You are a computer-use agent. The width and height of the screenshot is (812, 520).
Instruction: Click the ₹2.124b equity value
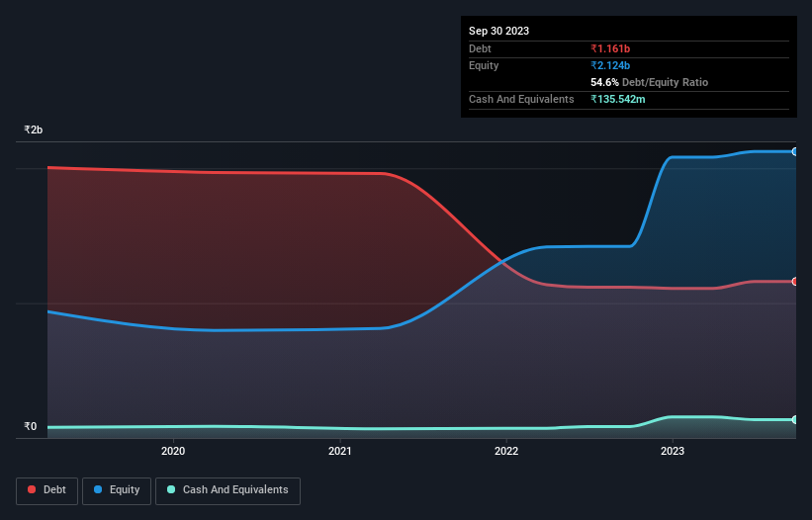(x=610, y=65)
